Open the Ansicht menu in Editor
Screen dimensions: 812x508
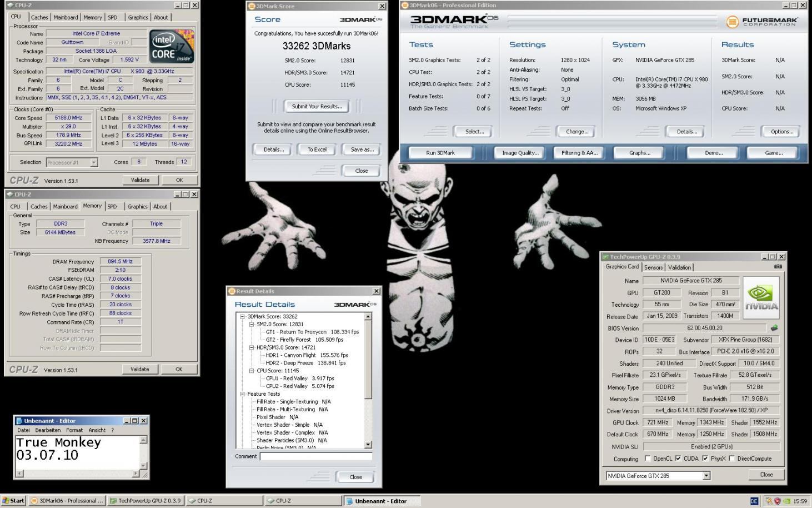click(x=97, y=430)
